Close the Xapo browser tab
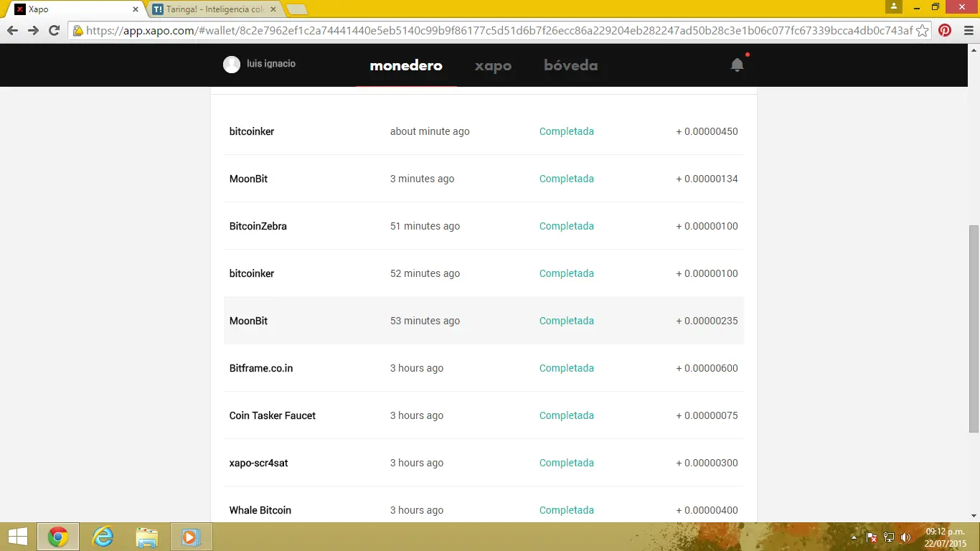Image resolution: width=980 pixels, height=551 pixels. coord(136,9)
